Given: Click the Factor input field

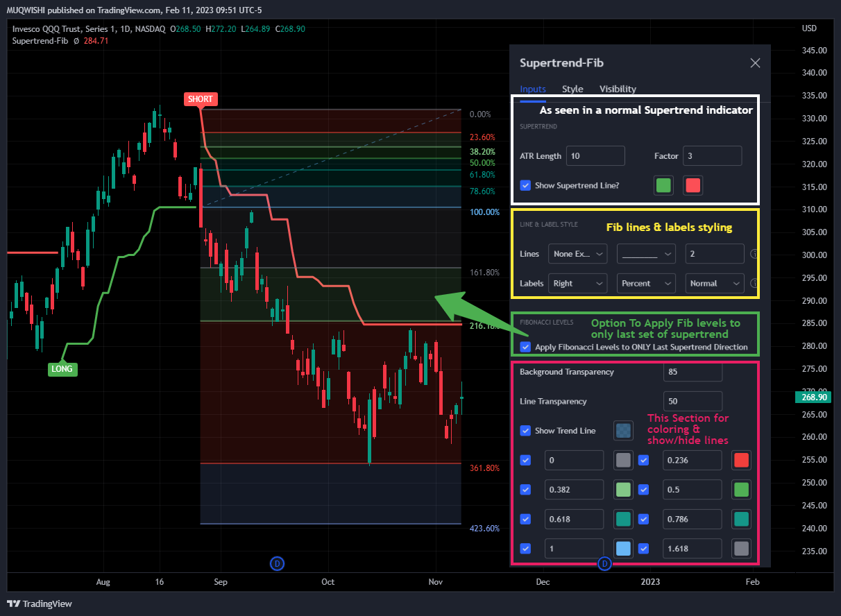Looking at the screenshot, I should coord(712,156).
